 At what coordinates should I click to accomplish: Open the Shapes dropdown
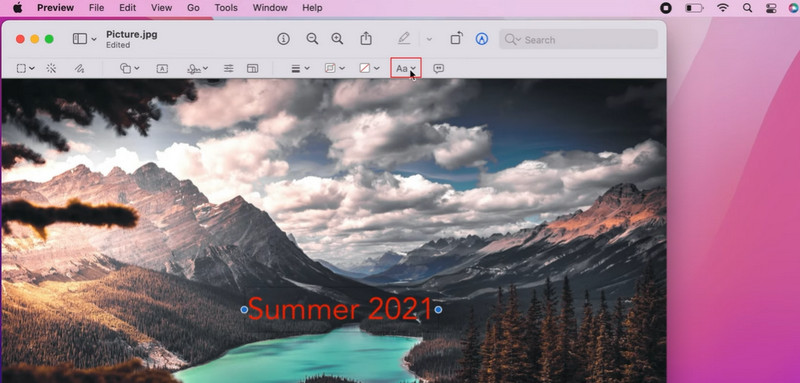(130, 68)
